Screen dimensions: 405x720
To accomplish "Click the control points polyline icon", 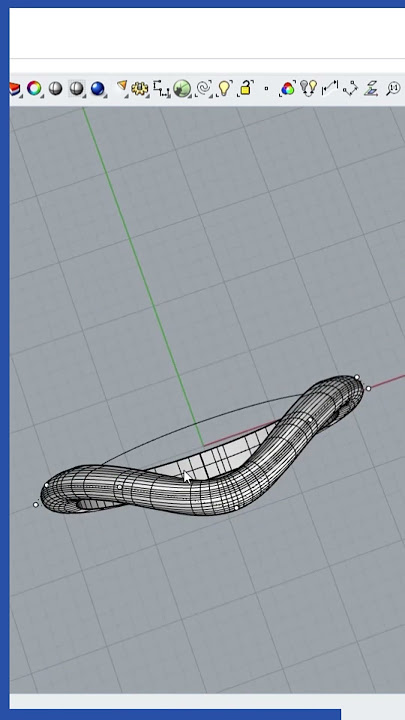I will pos(351,88).
